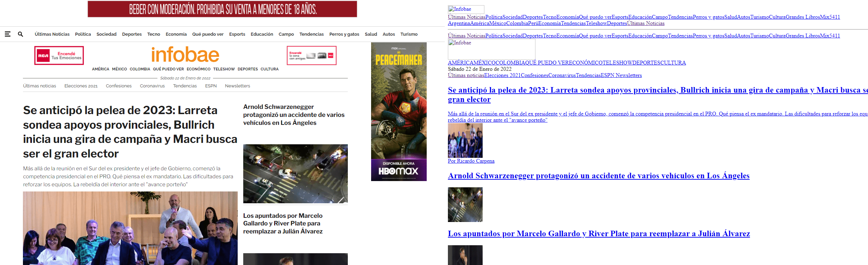Screen dimensions: 868x265
Task: Open the black Gallardo y River Plate headline
Action: (283, 223)
